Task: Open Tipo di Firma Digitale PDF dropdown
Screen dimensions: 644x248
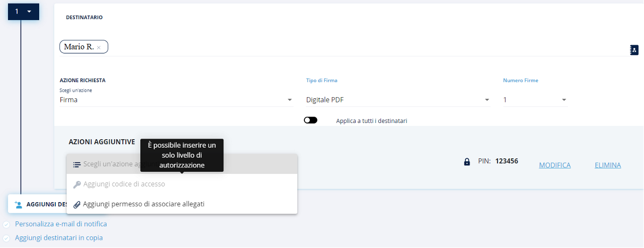Action: pyautogui.click(x=397, y=100)
